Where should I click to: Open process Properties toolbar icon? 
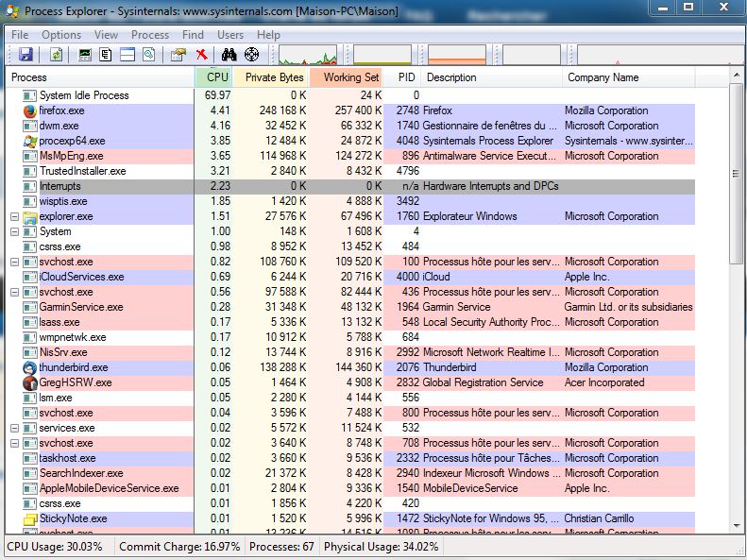tap(178, 55)
